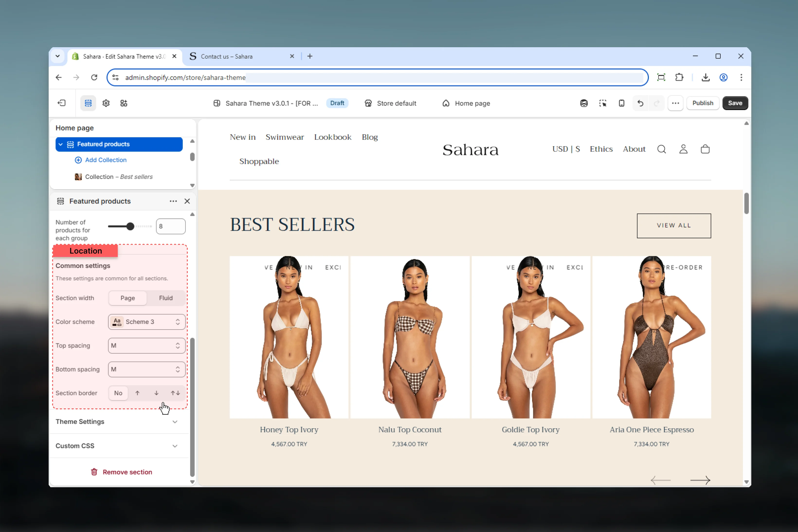Click the Publish button
Screen dimensions: 798x532
pos(702,103)
